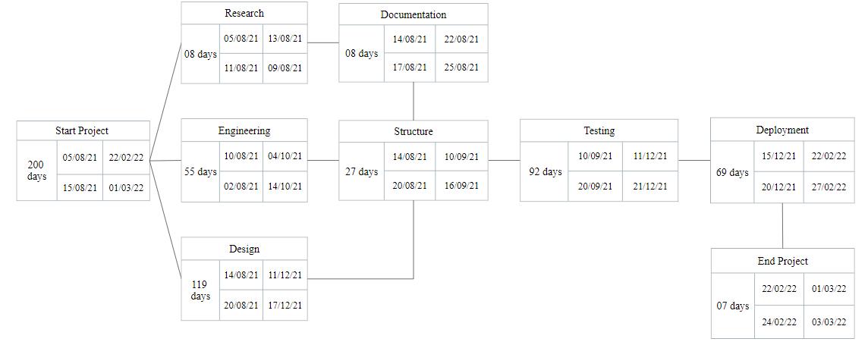Click date 01/03/22 in Start Project

[x=126, y=187]
